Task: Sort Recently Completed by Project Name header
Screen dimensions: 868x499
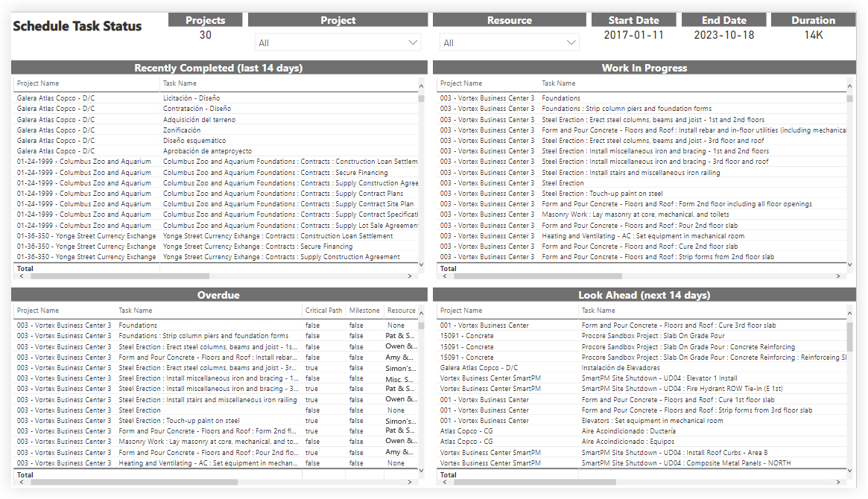Action: click(38, 83)
